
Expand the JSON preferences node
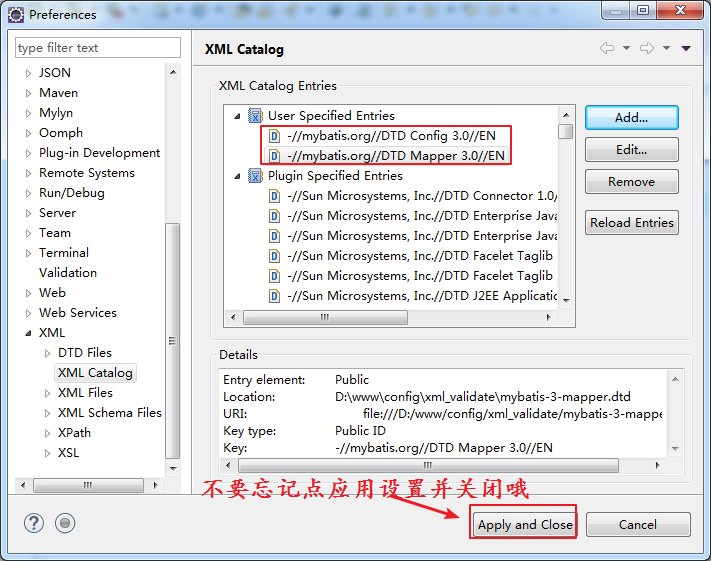coord(29,73)
